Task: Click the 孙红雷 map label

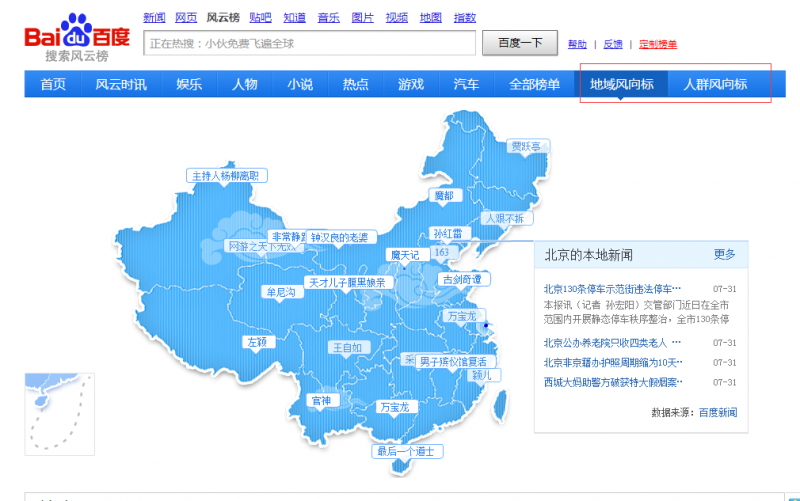Action: coord(451,233)
